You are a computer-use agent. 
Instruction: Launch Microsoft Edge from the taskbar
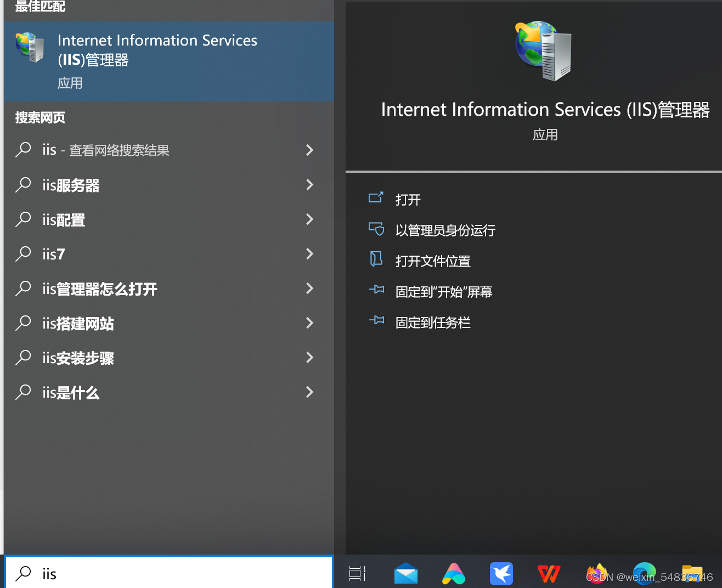coord(645,574)
